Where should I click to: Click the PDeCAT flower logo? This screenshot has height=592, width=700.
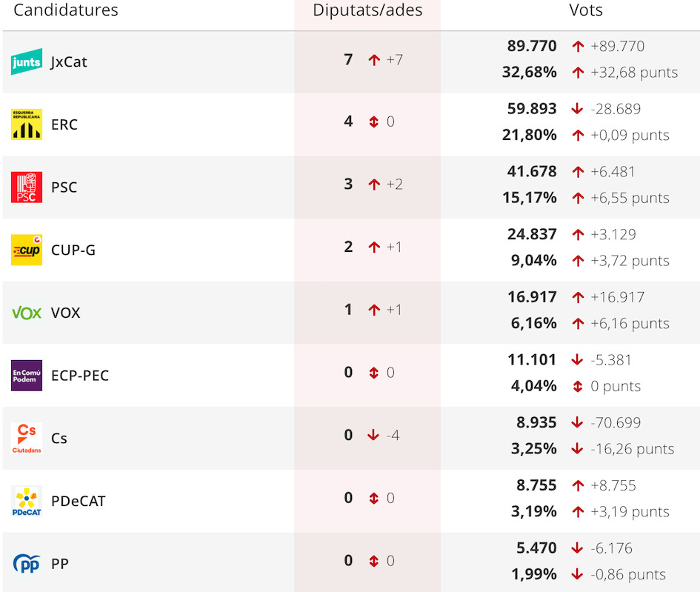[27, 501]
